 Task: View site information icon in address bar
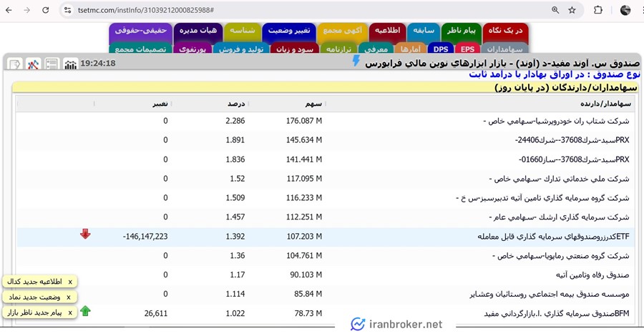pyautogui.click(x=68, y=10)
